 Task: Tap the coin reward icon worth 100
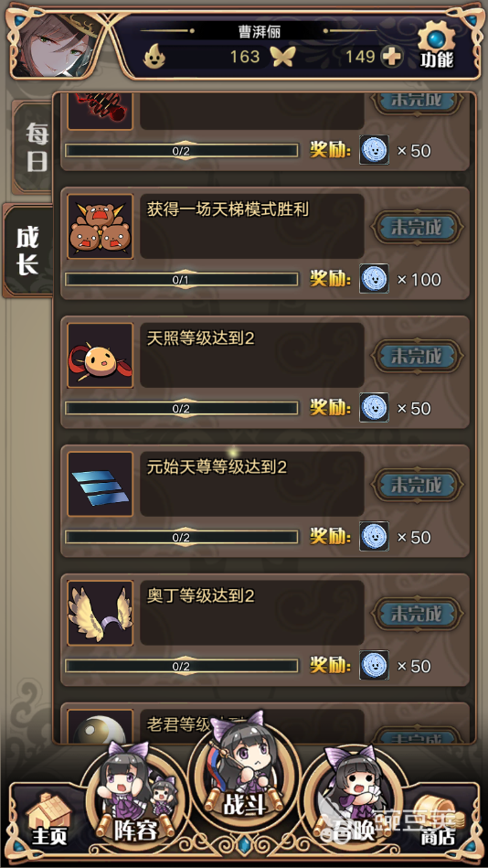pyautogui.click(x=374, y=278)
